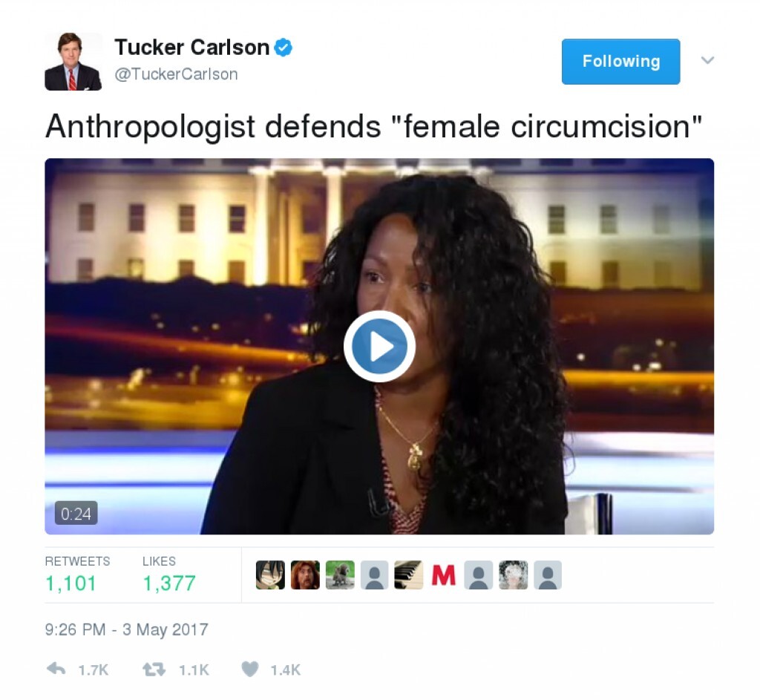The image size is (760, 700).
Task: Toggle the Following button
Action: coord(620,62)
